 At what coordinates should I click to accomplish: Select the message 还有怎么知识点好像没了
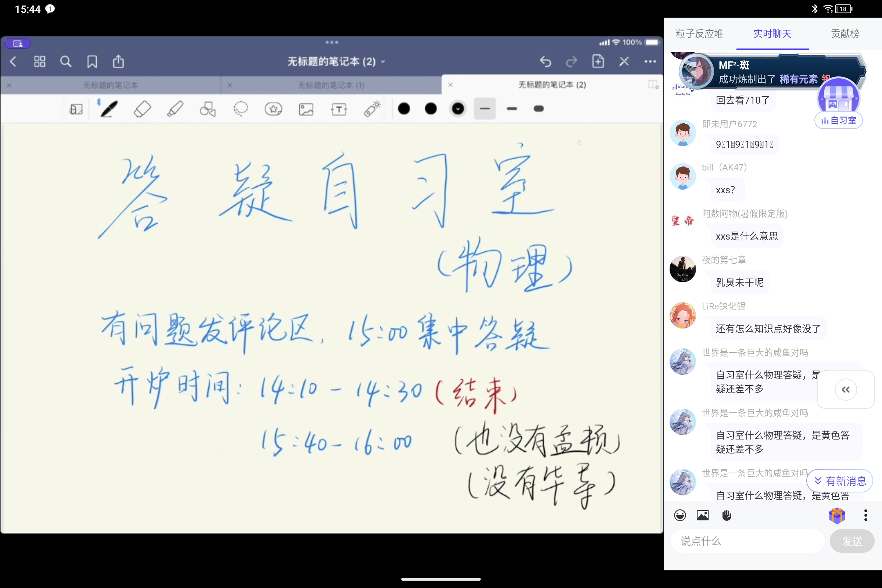pyautogui.click(x=768, y=329)
